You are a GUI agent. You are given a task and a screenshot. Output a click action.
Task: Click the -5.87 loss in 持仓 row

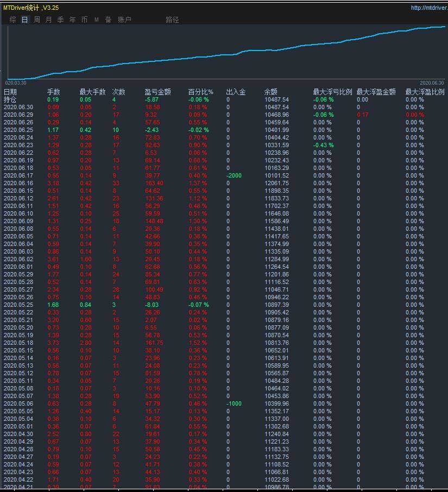click(152, 99)
